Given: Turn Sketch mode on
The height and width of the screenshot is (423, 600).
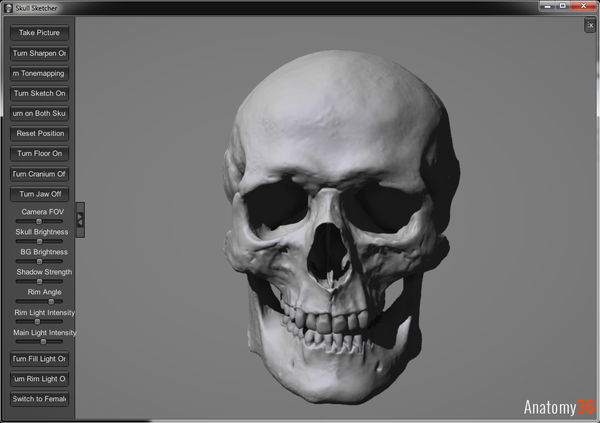Looking at the screenshot, I should [x=40, y=93].
